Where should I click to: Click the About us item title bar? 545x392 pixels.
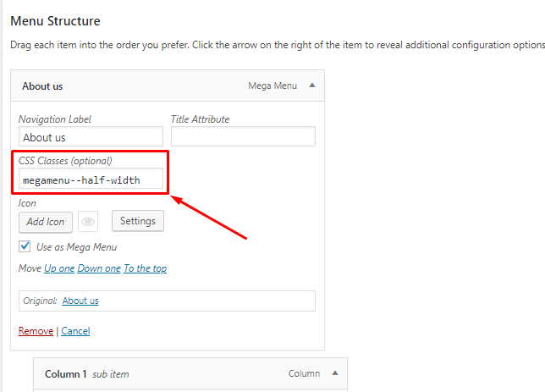(x=168, y=86)
